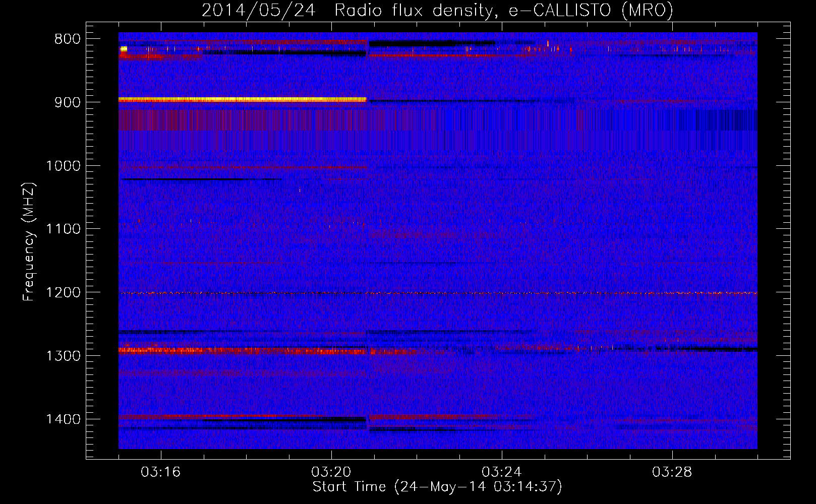Click the 03:24 time tick label
816x504 pixels.
click(x=502, y=472)
